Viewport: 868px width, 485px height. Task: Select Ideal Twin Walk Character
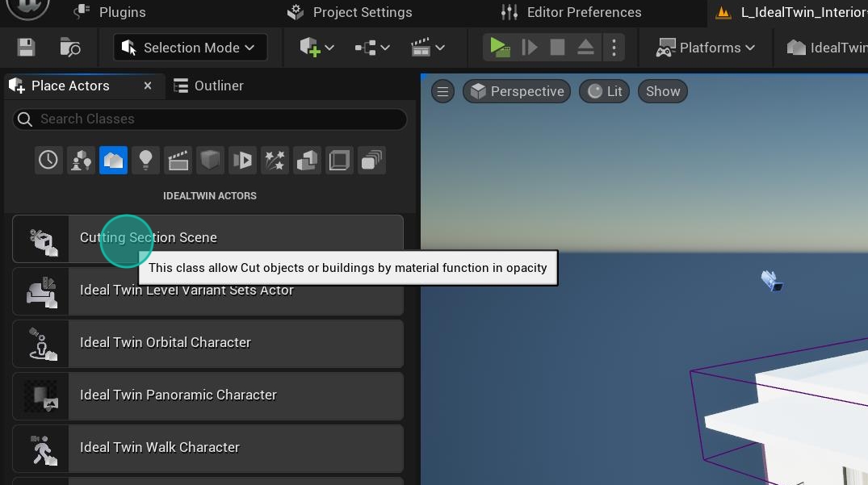208,449
